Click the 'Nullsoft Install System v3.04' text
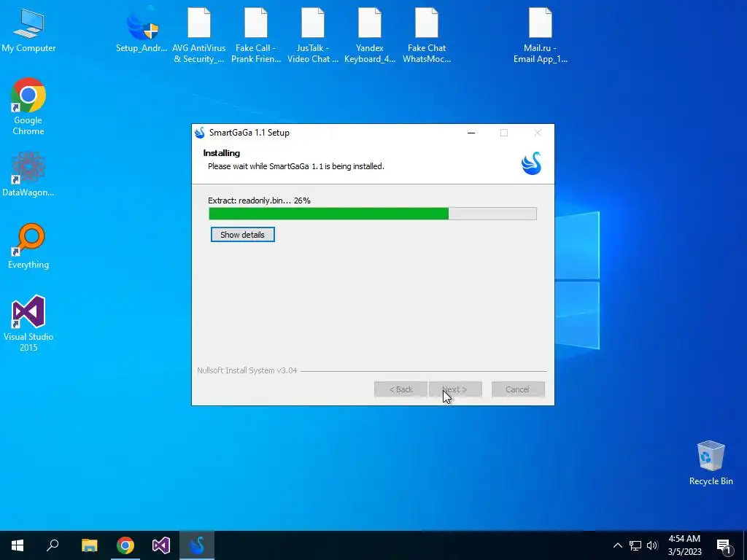747x560 pixels. [247, 370]
